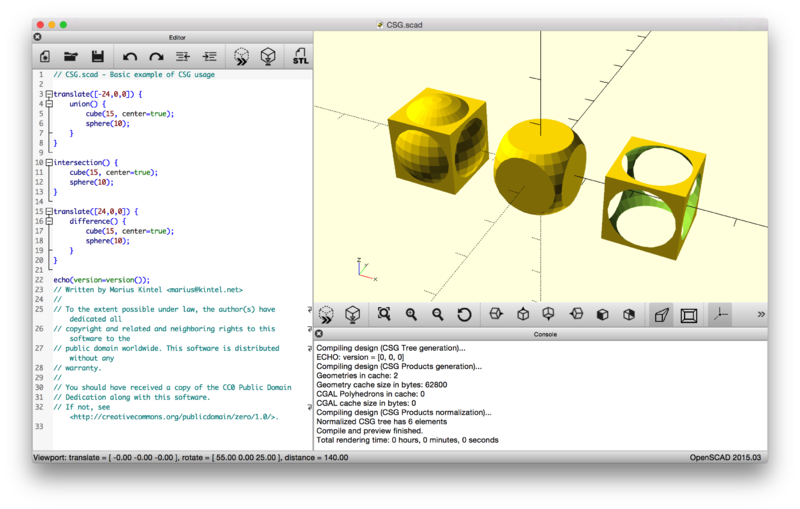Redo the last undone edit
The width and height of the screenshot is (800, 509).
[x=156, y=57]
